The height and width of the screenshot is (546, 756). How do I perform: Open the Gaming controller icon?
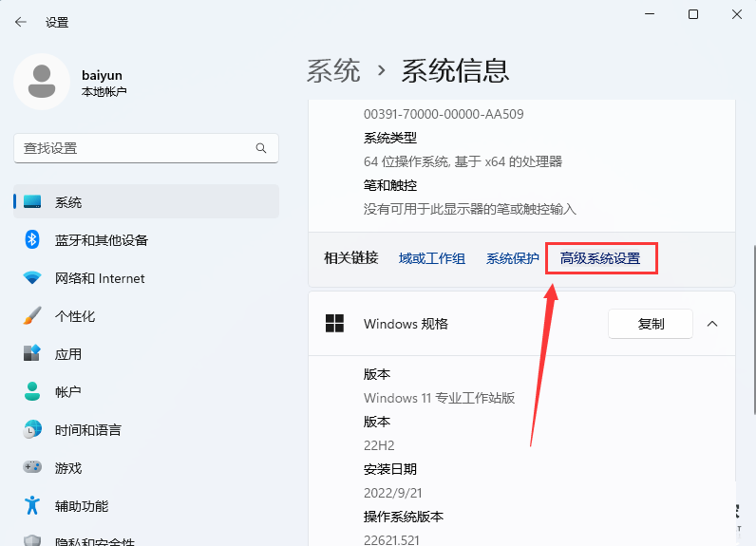[32, 467]
